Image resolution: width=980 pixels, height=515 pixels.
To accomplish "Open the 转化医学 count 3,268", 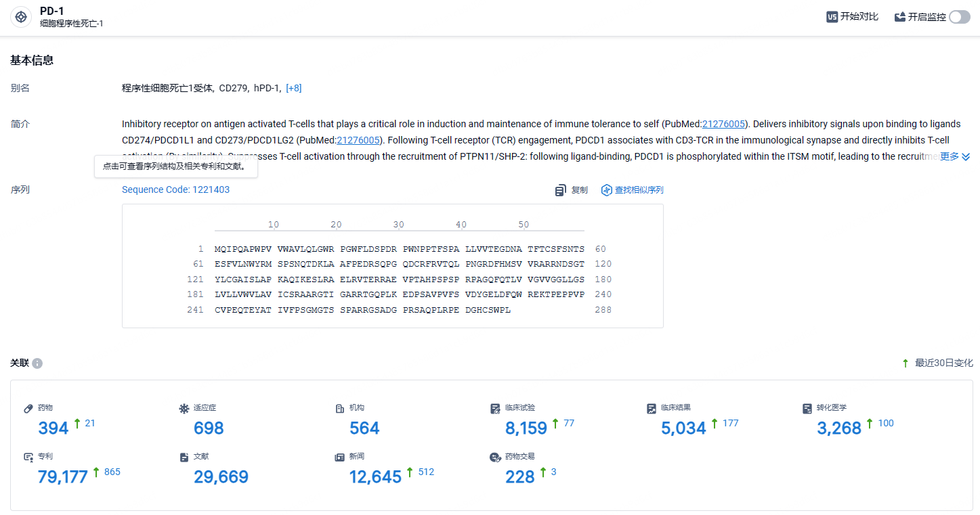I will [839, 428].
